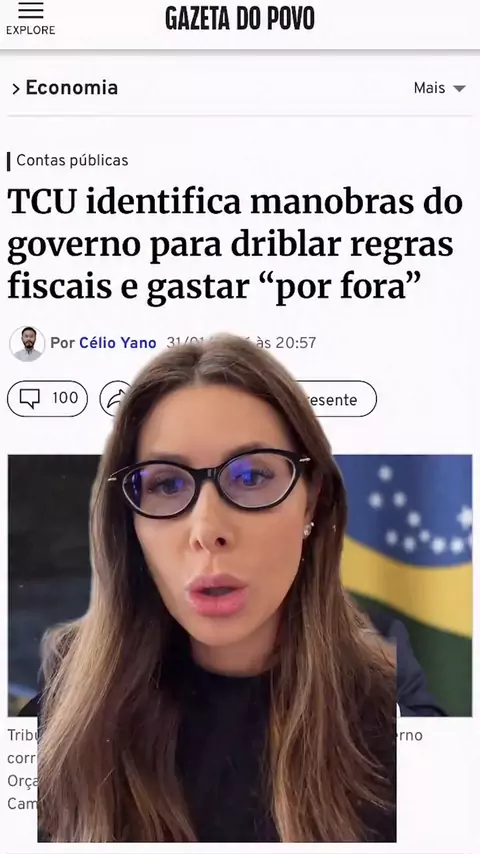
Task: Click the Mais menu text
Action: [x=429, y=88]
